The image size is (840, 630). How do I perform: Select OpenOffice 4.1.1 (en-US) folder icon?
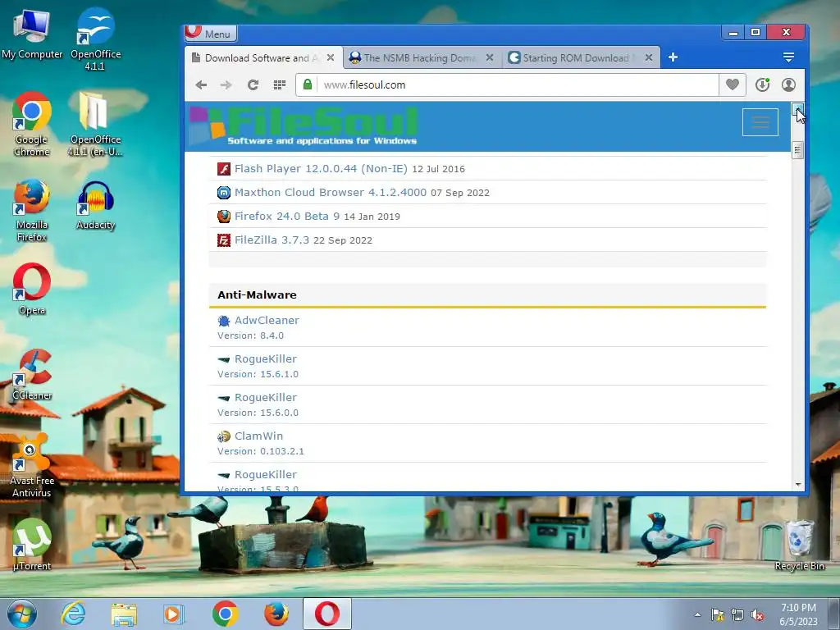coord(95,125)
